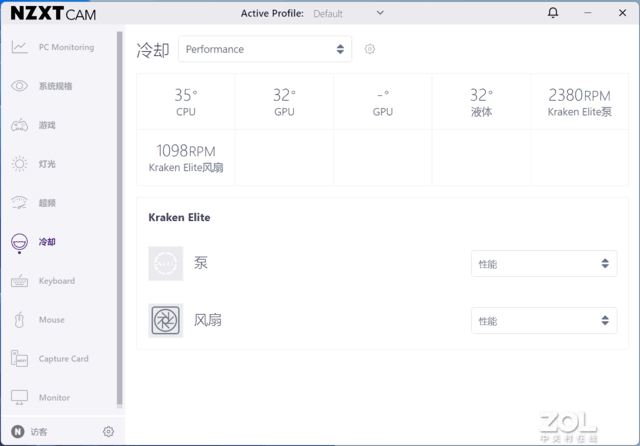
Task: Open the Keyboard icon in sidebar
Action: [19, 281]
